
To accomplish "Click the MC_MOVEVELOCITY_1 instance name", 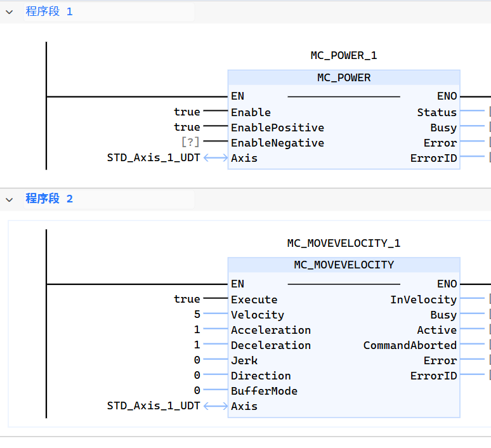I will click(343, 243).
